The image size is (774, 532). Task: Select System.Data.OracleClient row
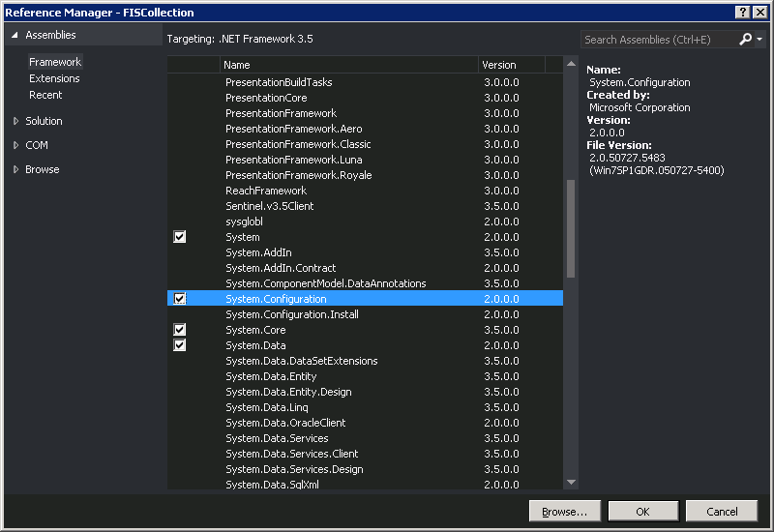(365, 423)
